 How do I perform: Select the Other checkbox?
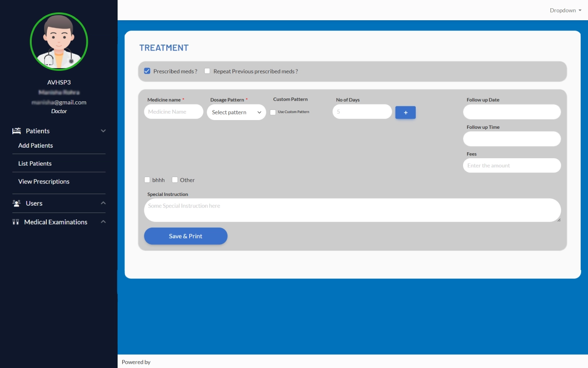click(175, 180)
